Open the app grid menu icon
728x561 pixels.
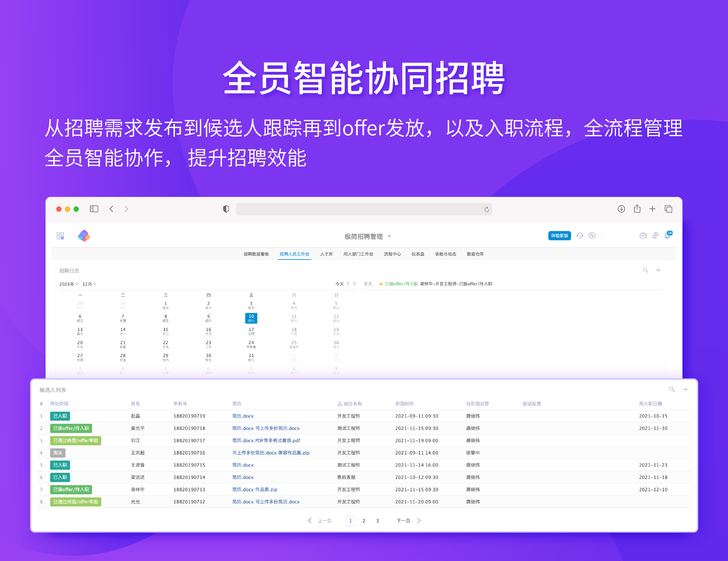[x=60, y=236]
